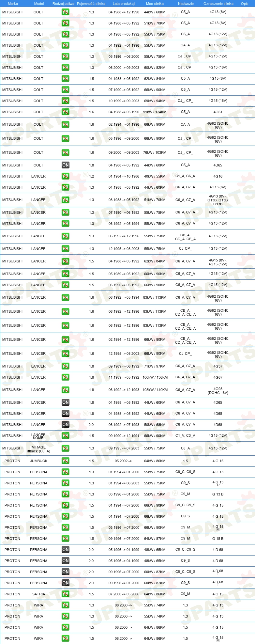Click the 2.0 capacity cell in LANCER 4D68 row
This screenshot has height=644, width=255.
coord(91,425)
